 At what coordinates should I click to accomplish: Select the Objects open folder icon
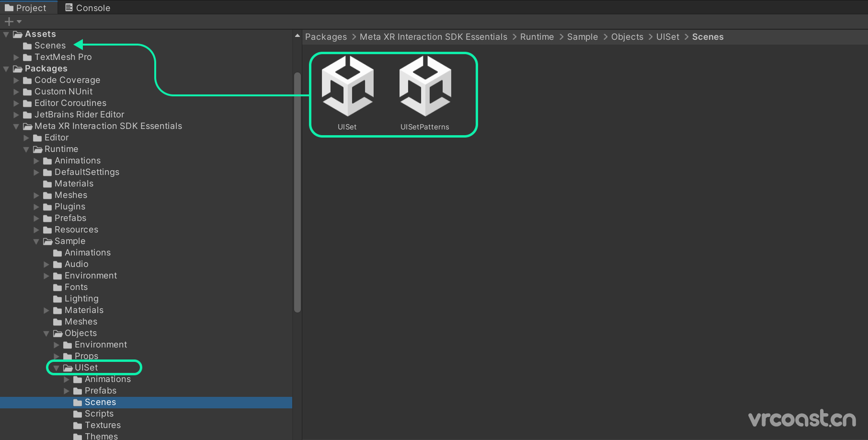(58, 334)
